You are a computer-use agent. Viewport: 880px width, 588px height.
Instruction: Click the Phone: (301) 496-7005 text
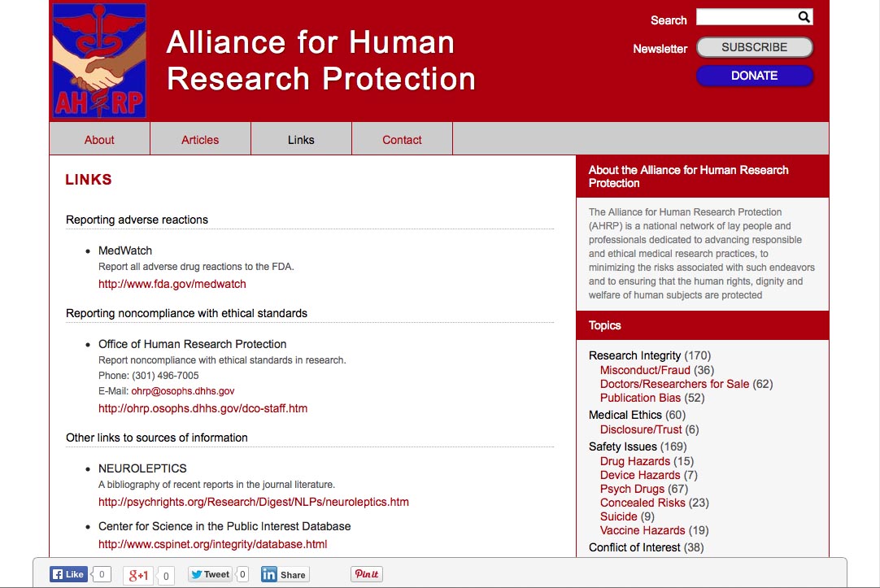coord(149,376)
